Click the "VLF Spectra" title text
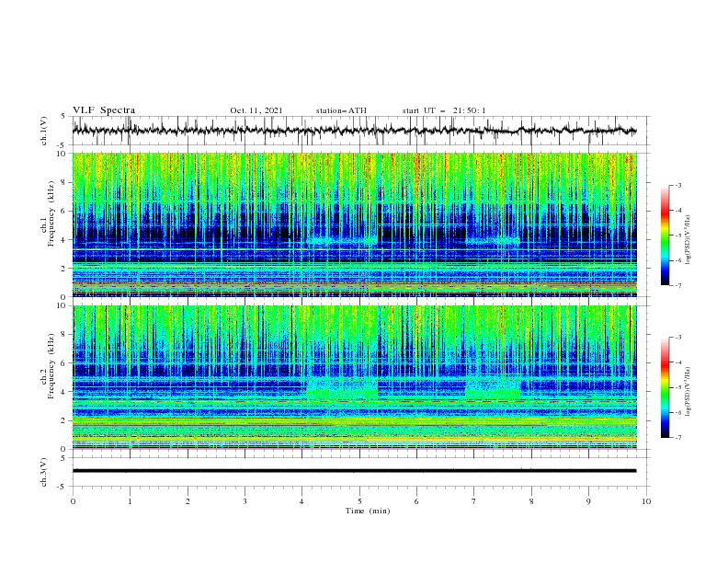This screenshot has width=728, height=563. click(104, 110)
